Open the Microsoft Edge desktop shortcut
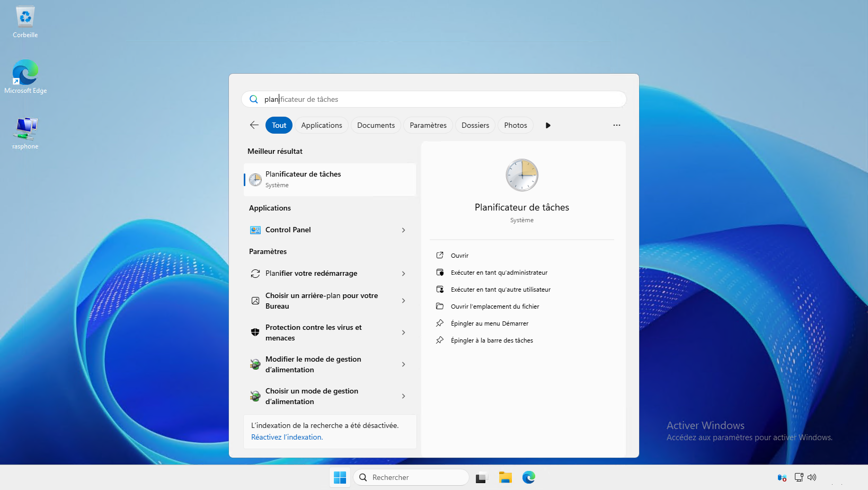Viewport: 868px width, 490px height. [x=25, y=73]
